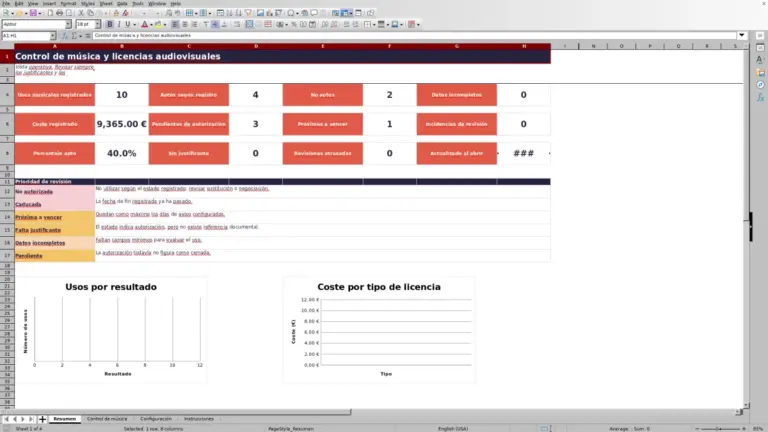Click the Copy icon

tap(90, 13)
